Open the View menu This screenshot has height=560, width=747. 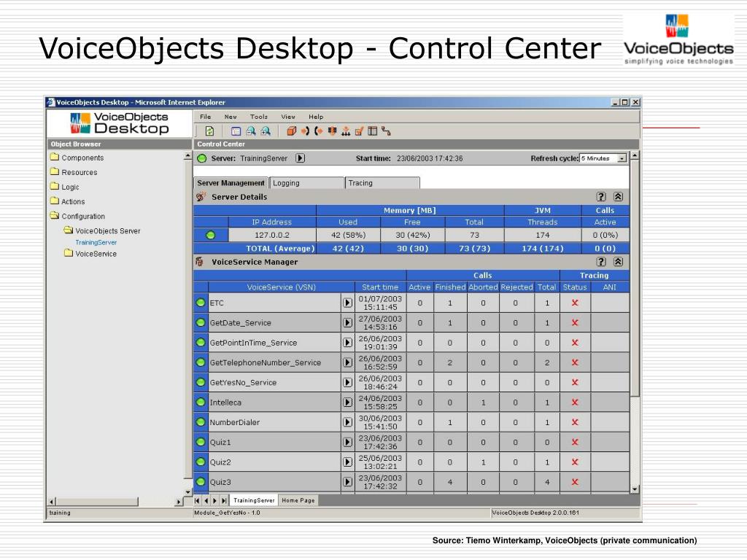[x=287, y=117]
